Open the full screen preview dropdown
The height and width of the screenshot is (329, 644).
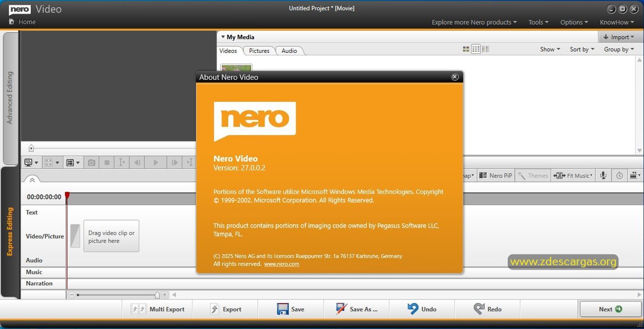click(52, 162)
